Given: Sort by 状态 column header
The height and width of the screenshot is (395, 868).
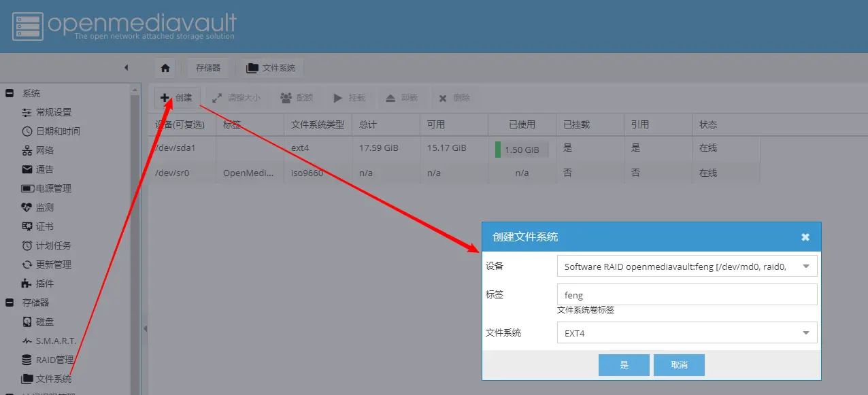Looking at the screenshot, I should (x=726, y=124).
